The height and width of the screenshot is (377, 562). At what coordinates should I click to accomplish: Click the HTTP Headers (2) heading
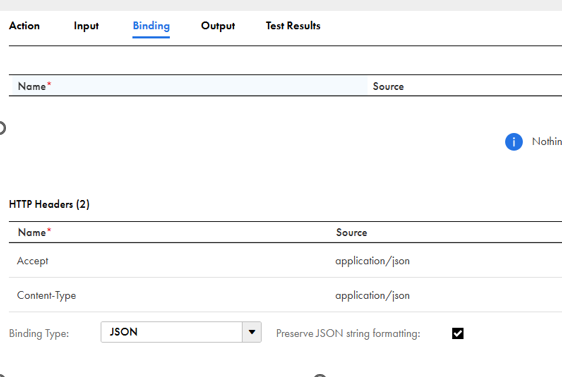click(49, 204)
